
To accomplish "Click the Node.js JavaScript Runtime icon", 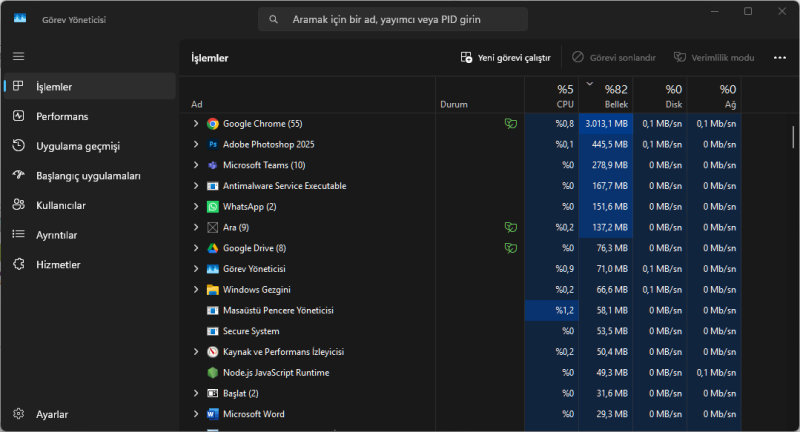I will point(213,373).
